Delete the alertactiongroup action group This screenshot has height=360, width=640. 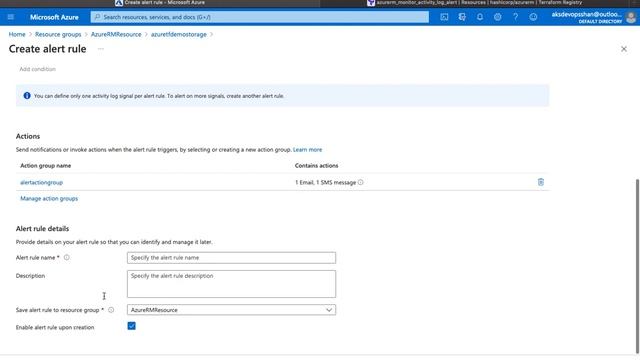(x=541, y=182)
